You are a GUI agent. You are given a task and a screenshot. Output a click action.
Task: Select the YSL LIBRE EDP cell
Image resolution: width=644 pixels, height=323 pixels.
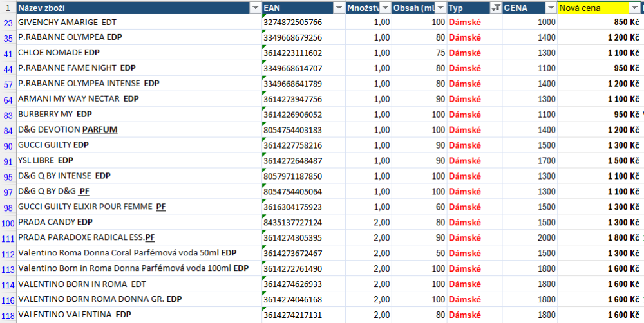click(139, 160)
